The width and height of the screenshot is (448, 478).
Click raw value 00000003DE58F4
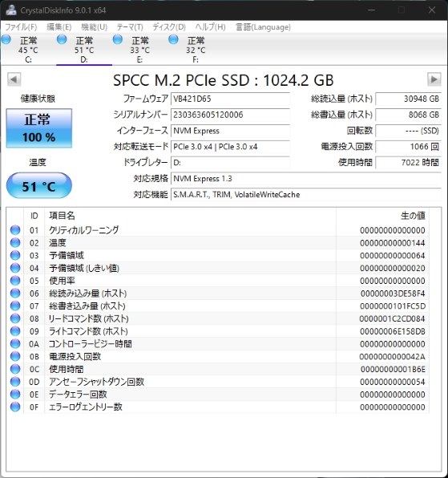pyautogui.click(x=393, y=294)
